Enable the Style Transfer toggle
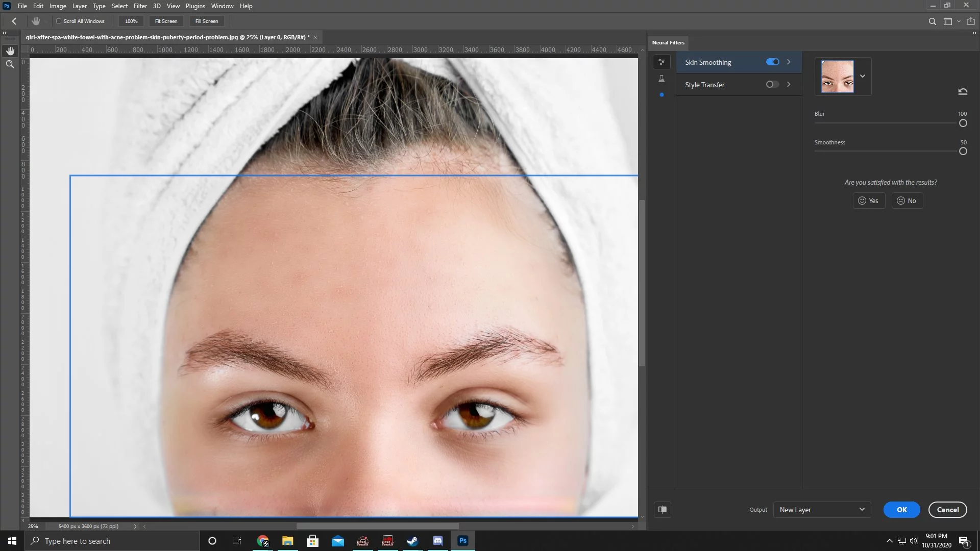The height and width of the screenshot is (551, 980). click(772, 85)
